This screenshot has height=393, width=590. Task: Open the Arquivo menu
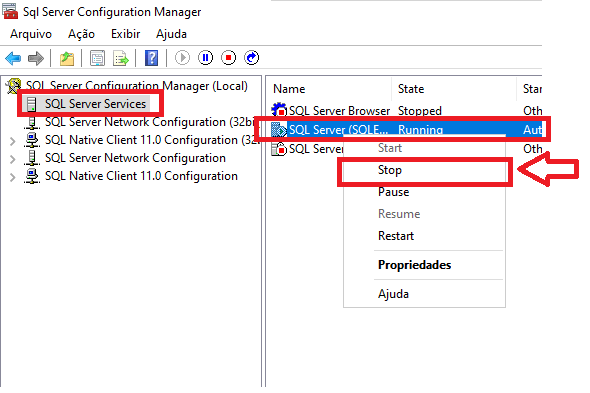click(31, 34)
